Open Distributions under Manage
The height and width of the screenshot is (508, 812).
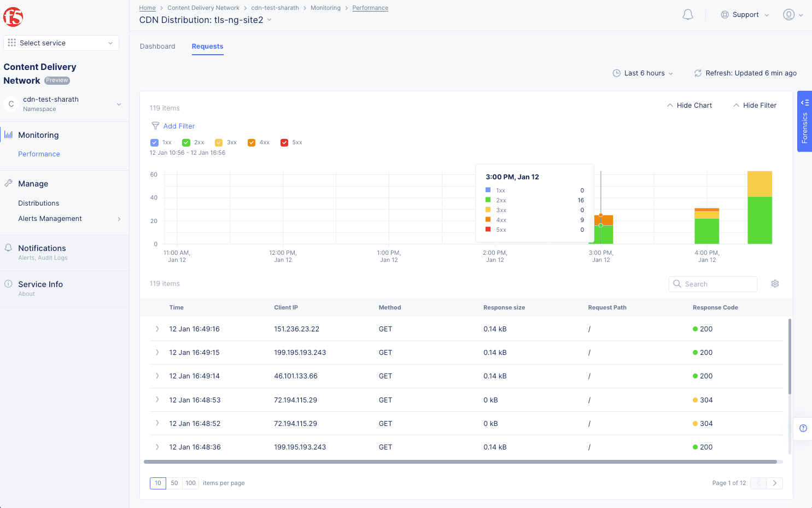pos(38,203)
